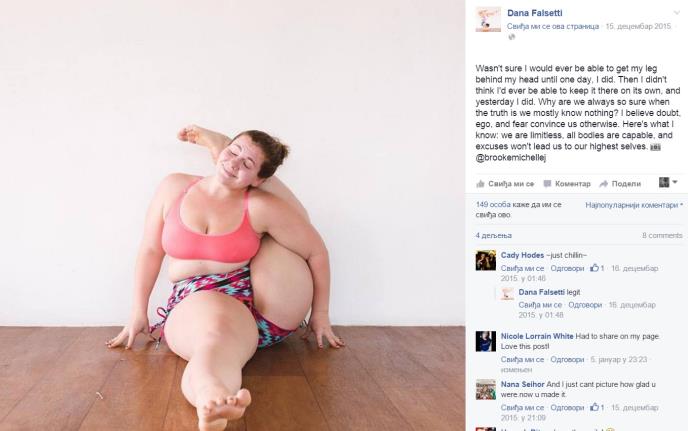Viewport: 688px width, 431px height.
Task: Open Nicole Lorrain White avatar
Action: click(486, 341)
